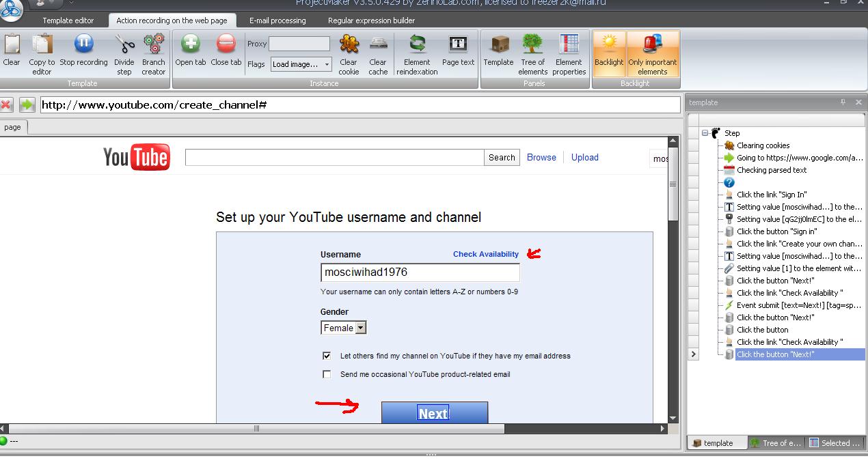
Task: Switch to Tree of elements bottom tab
Action: click(776, 443)
